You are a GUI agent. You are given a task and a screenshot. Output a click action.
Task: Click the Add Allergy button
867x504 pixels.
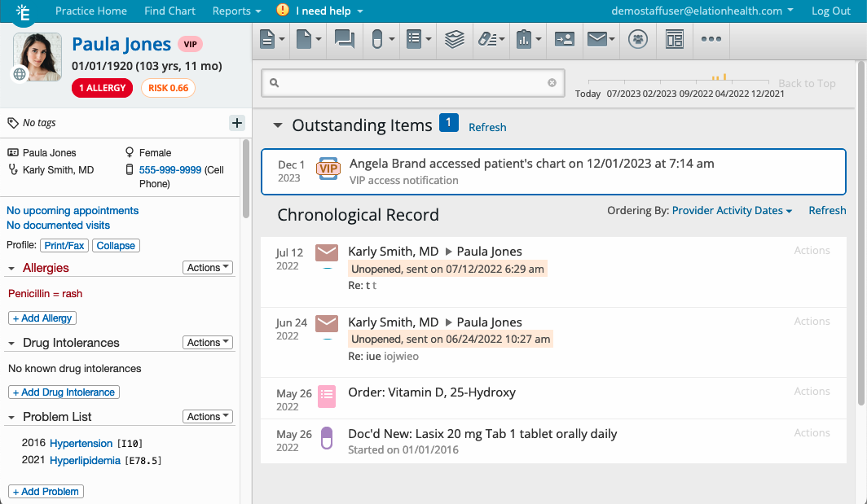click(42, 318)
